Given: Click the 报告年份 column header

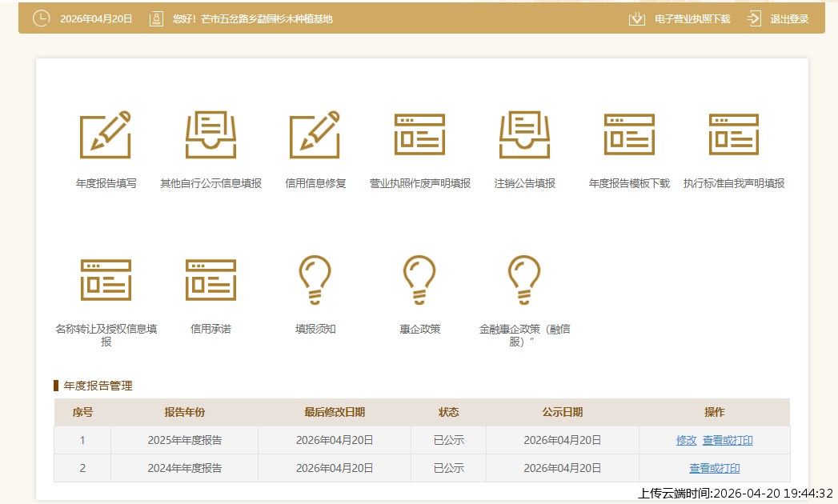Looking at the screenshot, I should [184, 412].
